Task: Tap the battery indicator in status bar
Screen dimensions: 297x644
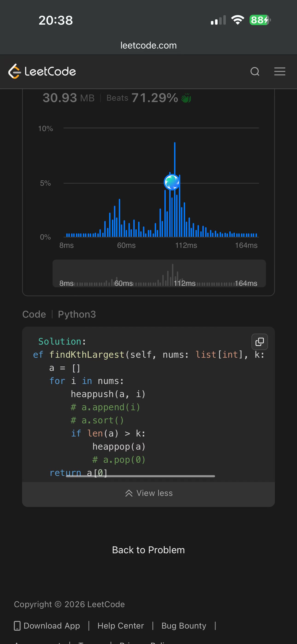Action: click(x=260, y=20)
